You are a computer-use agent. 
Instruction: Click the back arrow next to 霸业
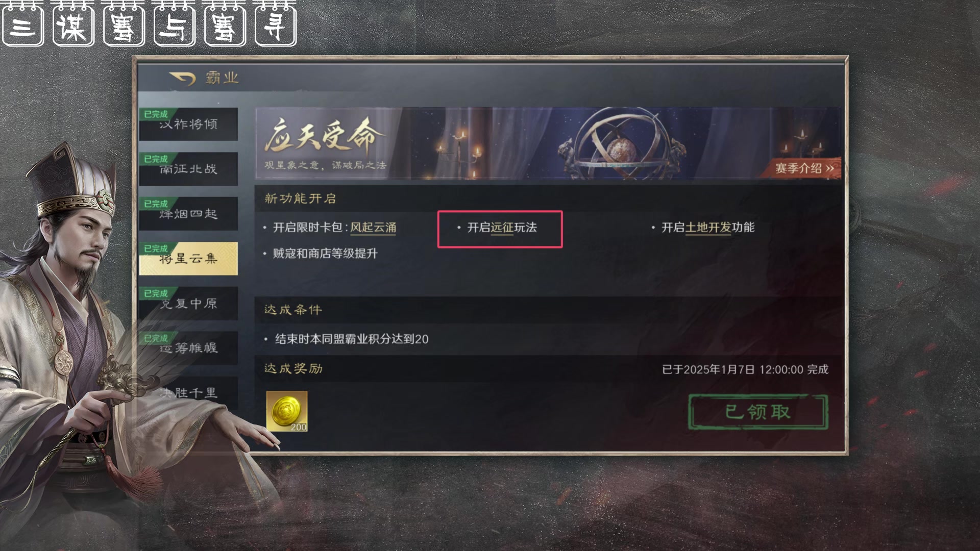[x=182, y=79]
